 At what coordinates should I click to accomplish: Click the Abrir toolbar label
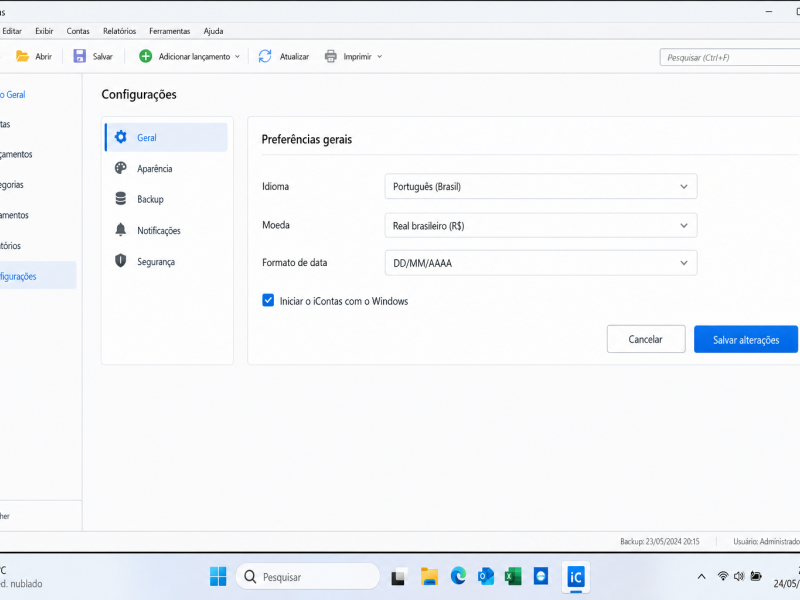point(43,57)
